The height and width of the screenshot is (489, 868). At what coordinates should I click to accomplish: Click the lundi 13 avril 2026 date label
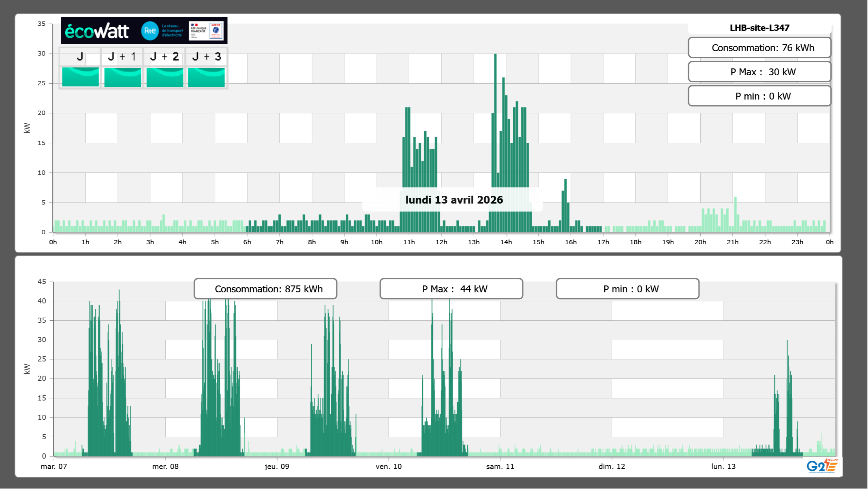(454, 200)
